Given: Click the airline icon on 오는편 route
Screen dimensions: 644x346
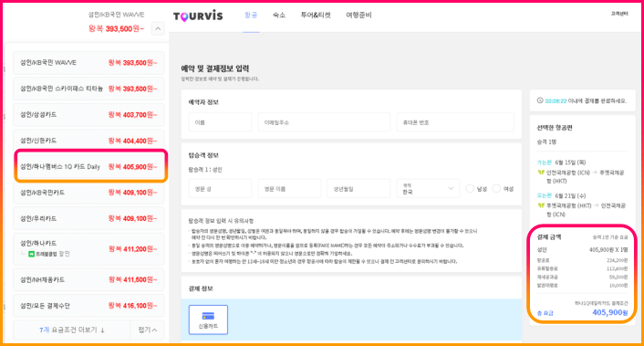Looking at the screenshot, I should coord(541,205).
